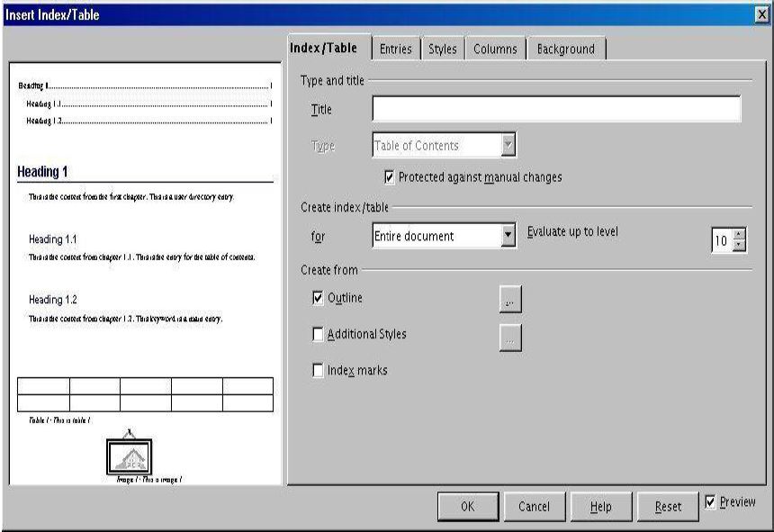Open the Type dropdown showing Table of Contents
The height and width of the screenshot is (532, 774).
[444, 145]
